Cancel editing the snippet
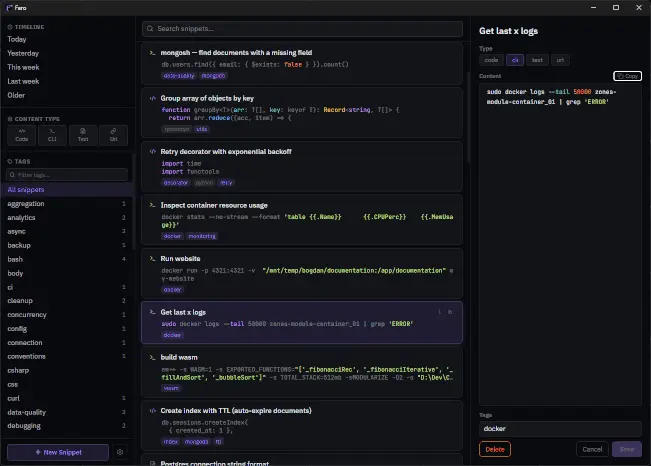The height and width of the screenshot is (466, 651). point(592,449)
